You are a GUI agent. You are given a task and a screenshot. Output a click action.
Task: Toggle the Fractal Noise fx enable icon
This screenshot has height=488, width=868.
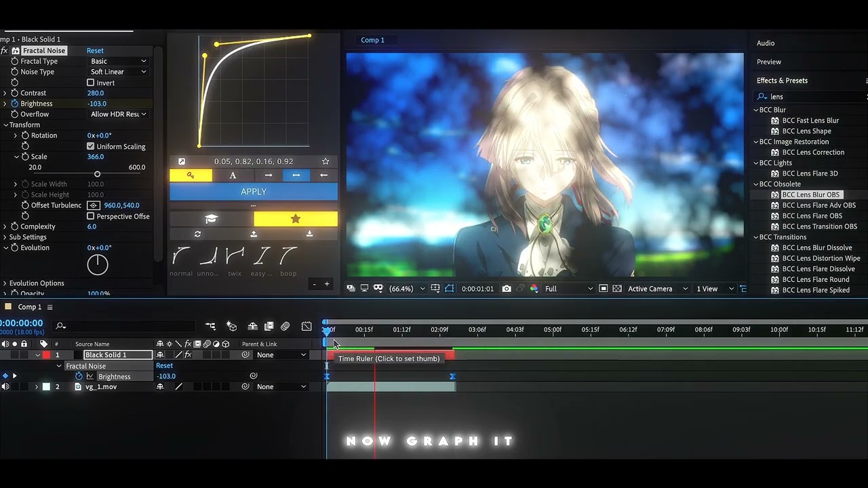[4, 51]
